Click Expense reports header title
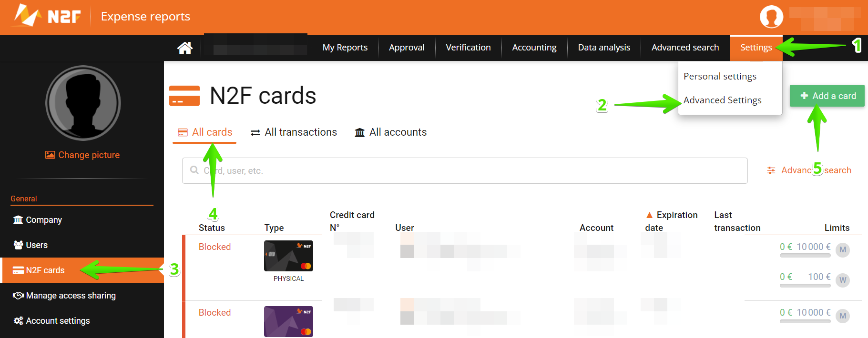The image size is (868, 338). [x=145, y=17]
